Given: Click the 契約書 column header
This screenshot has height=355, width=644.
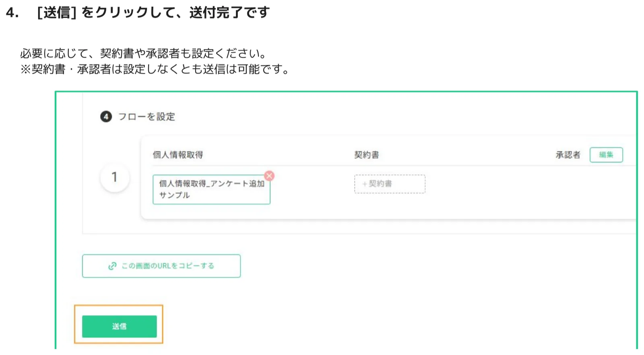Looking at the screenshot, I should (x=366, y=155).
